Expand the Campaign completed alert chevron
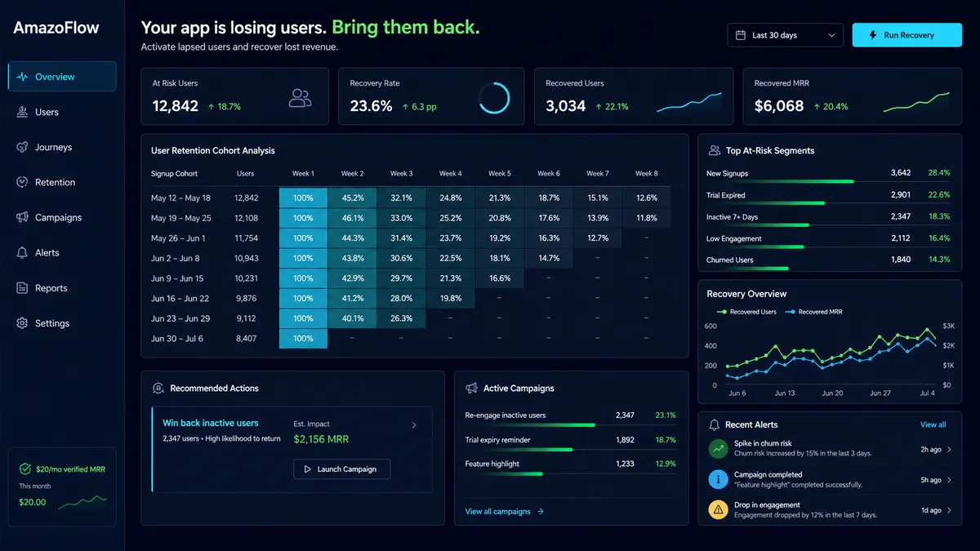This screenshot has width=980, height=551. pos(949,480)
